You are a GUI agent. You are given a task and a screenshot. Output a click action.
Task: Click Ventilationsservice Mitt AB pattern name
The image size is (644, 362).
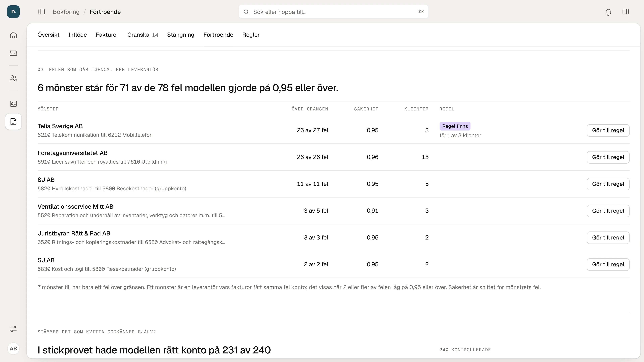pyautogui.click(x=75, y=207)
